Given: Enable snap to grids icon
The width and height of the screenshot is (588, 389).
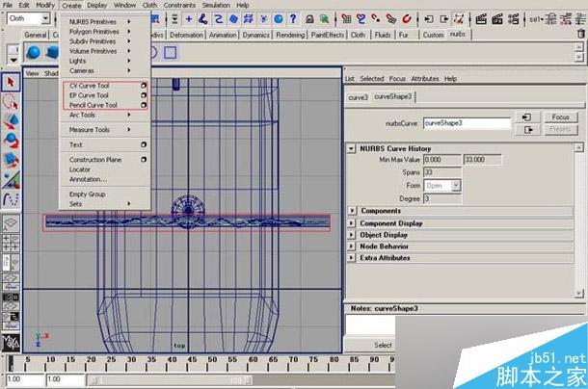Looking at the screenshot, I should pyautogui.click(x=346, y=18).
